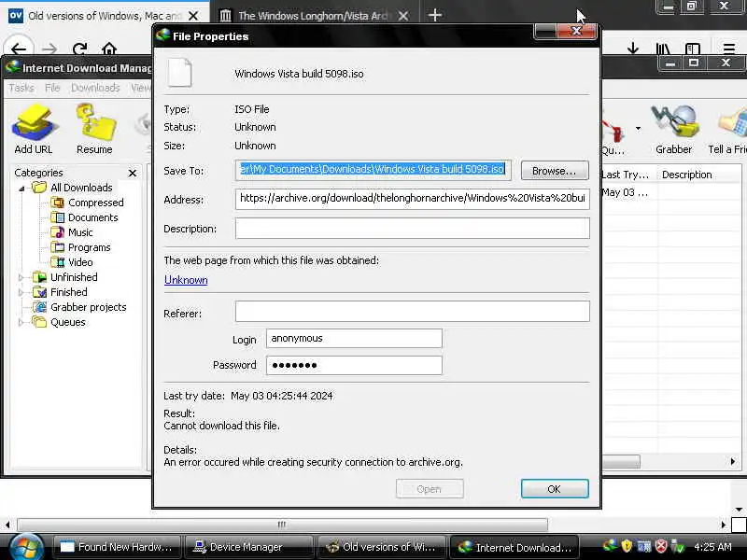Click the Description column header in IDM
The width and height of the screenshot is (747, 560).
pos(686,175)
